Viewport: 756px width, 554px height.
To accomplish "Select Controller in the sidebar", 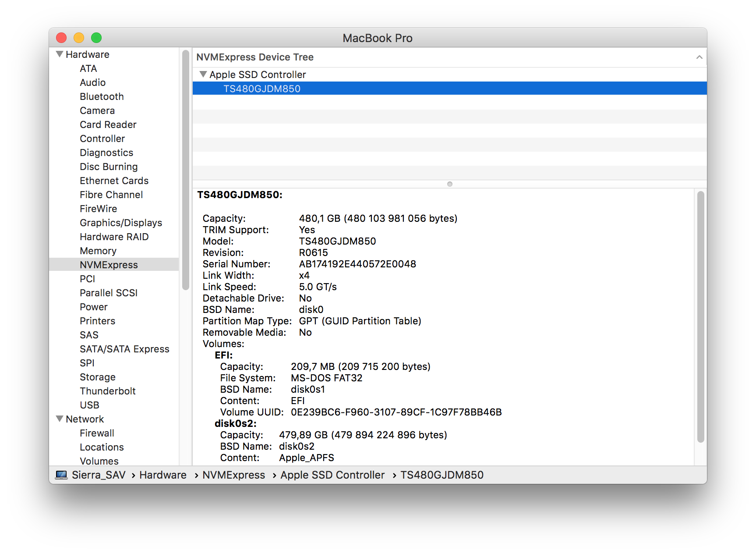I will click(x=102, y=139).
